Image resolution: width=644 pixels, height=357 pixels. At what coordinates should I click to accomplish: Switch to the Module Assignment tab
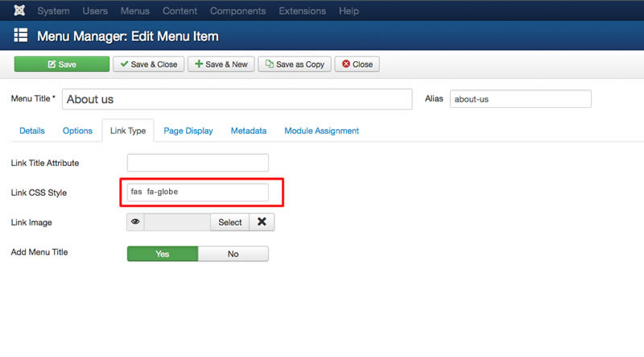[321, 131]
